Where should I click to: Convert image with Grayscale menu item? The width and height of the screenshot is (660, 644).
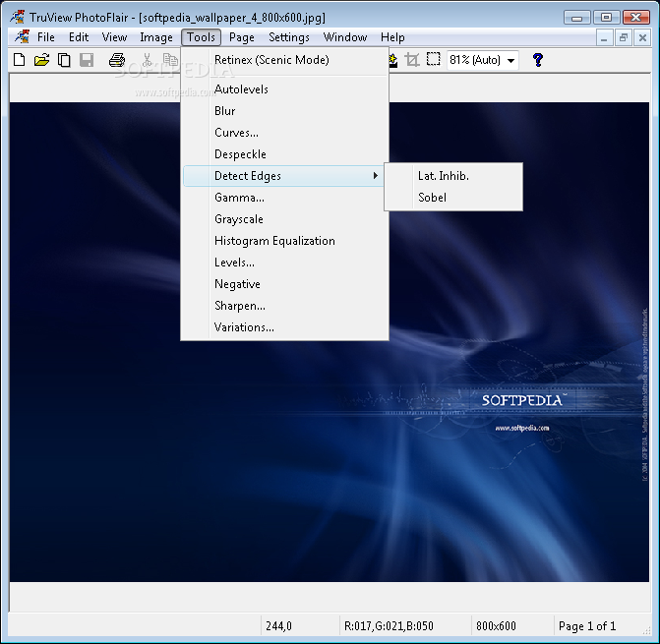[285, 218]
